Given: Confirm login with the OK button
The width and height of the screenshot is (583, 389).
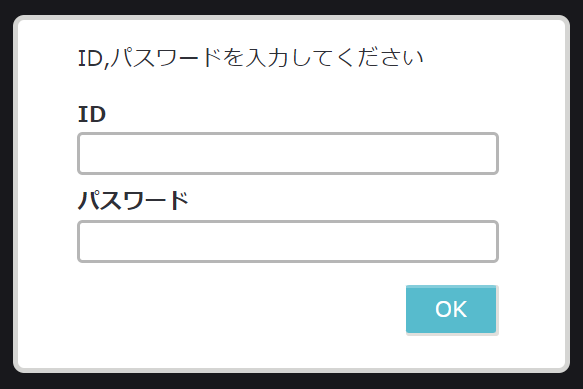Looking at the screenshot, I should (x=451, y=309).
